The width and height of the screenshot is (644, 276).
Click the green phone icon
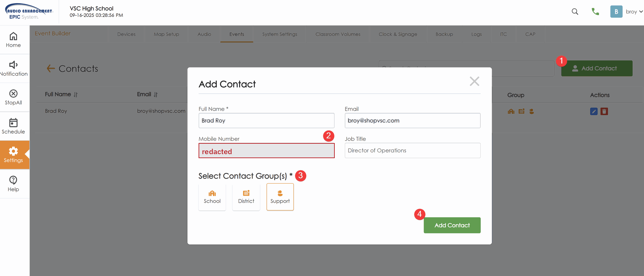tap(595, 12)
